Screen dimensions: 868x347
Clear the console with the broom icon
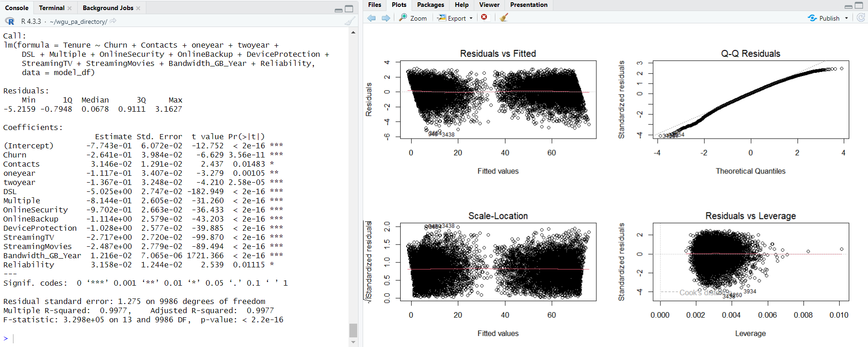[350, 21]
